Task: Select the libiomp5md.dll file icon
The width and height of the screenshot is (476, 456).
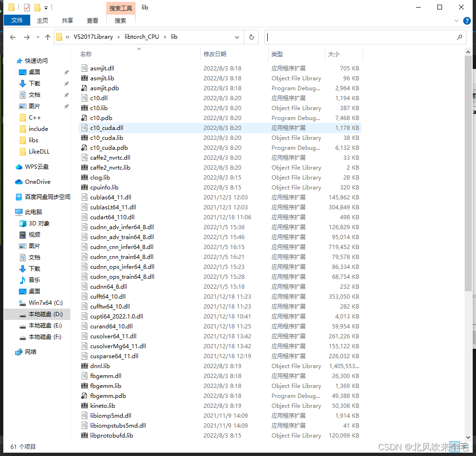Action: (x=85, y=415)
